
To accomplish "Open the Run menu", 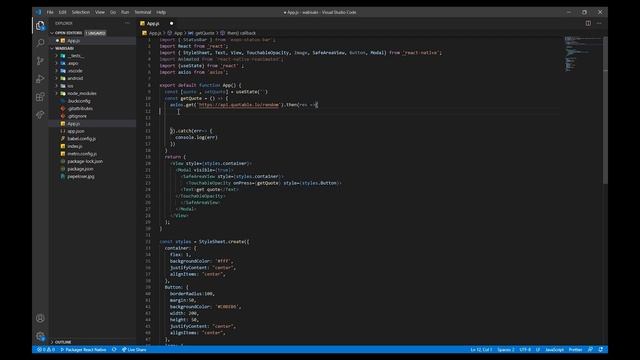I will (x=125, y=12).
